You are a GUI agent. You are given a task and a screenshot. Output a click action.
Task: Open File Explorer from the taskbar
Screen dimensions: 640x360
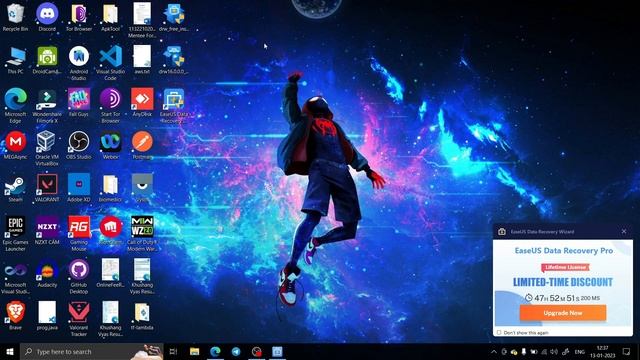pos(195,351)
